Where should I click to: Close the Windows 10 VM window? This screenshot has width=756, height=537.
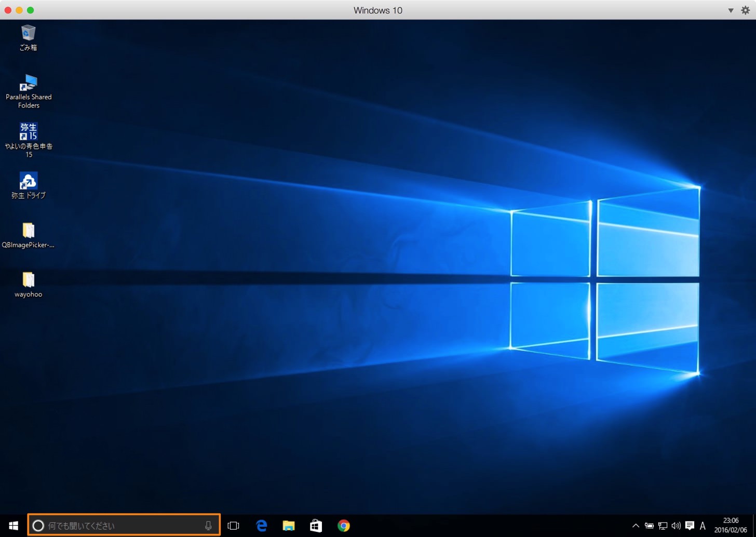coord(8,10)
